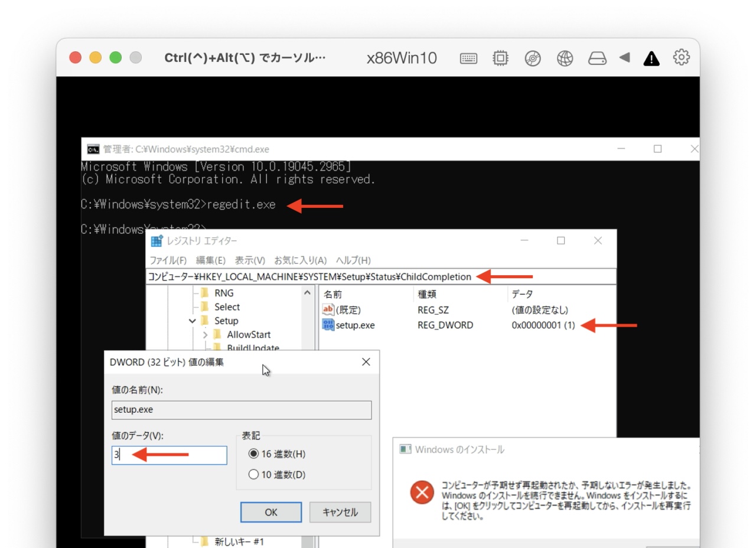Click the Windows install dialog title icon
The height and width of the screenshot is (548, 756).
[x=405, y=449]
